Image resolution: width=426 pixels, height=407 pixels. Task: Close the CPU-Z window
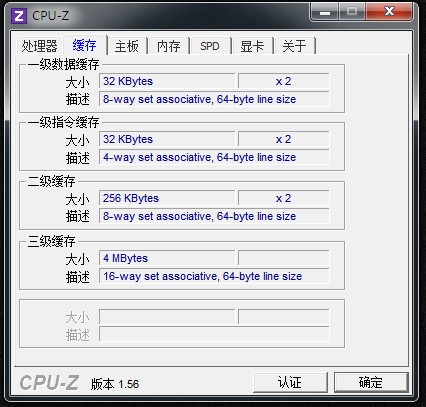pos(389,12)
